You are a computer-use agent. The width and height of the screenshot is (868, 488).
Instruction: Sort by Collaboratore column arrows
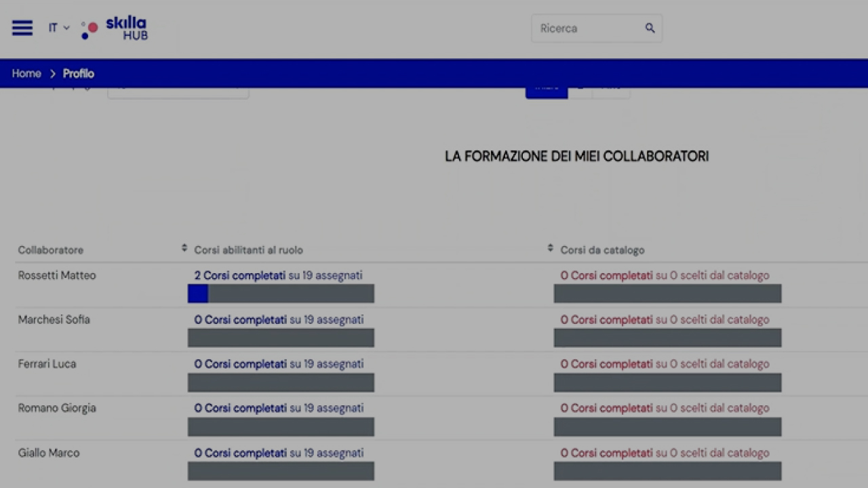click(x=184, y=249)
